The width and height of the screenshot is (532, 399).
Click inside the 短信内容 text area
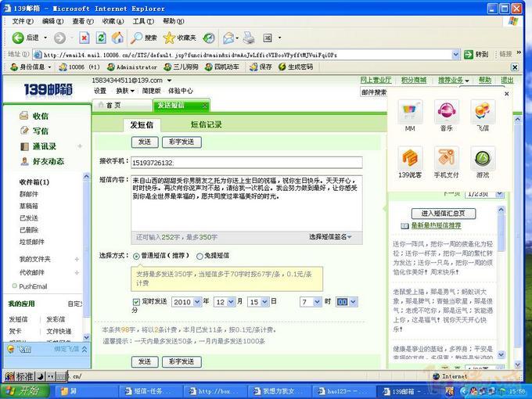tap(246, 203)
